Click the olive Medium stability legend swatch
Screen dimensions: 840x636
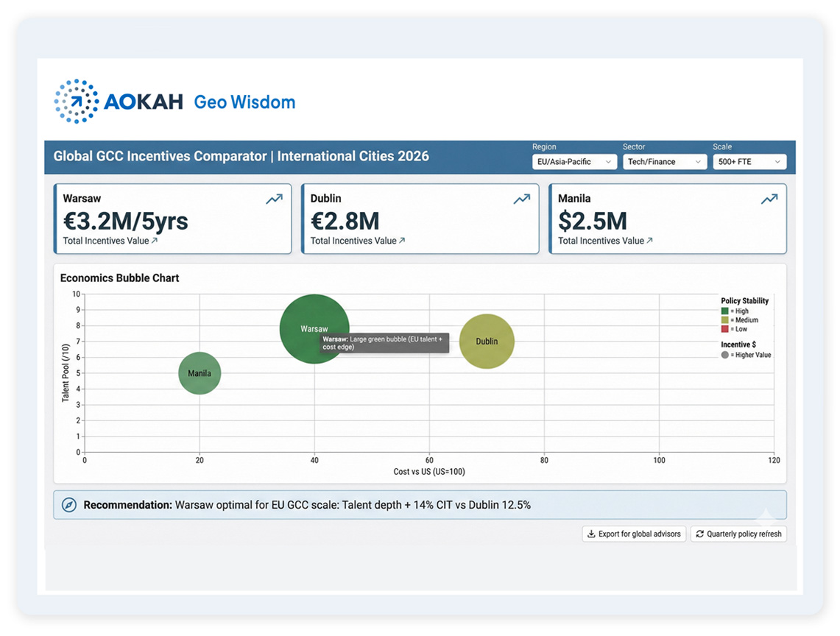click(x=725, y=320)
